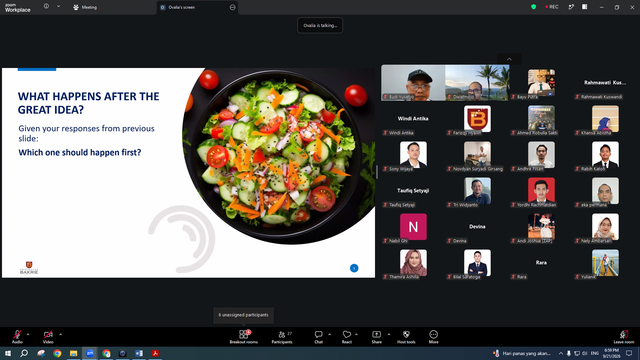Select Windi Antika's name tile
Image resolution: width=640 pixels, height=360 pixels.
413,119
